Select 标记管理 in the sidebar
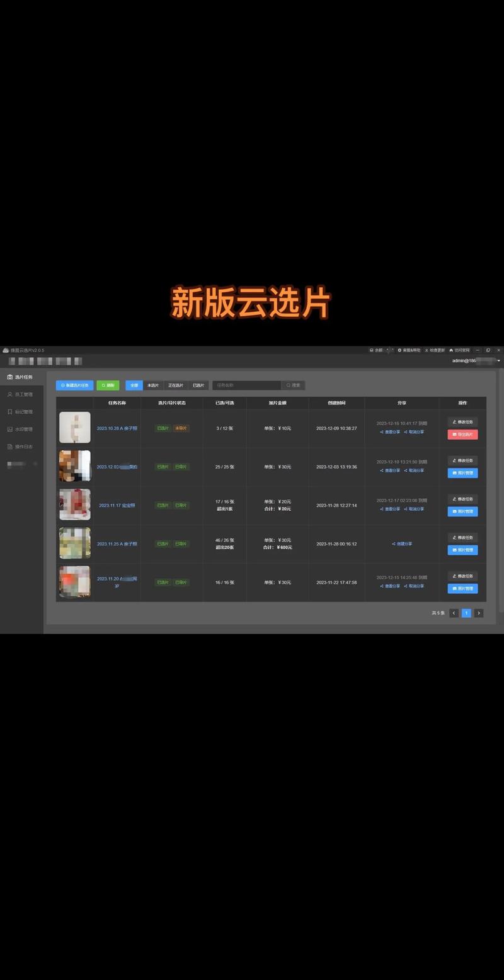The width and height of the screenshot is (504, 980). coord(22,412)
